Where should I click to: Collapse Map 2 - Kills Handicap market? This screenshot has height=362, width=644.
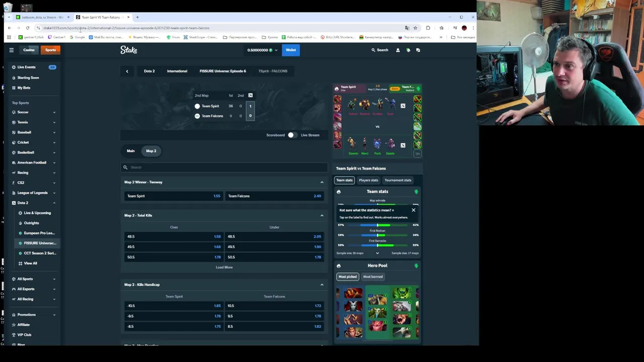click(x=322, y=285)
